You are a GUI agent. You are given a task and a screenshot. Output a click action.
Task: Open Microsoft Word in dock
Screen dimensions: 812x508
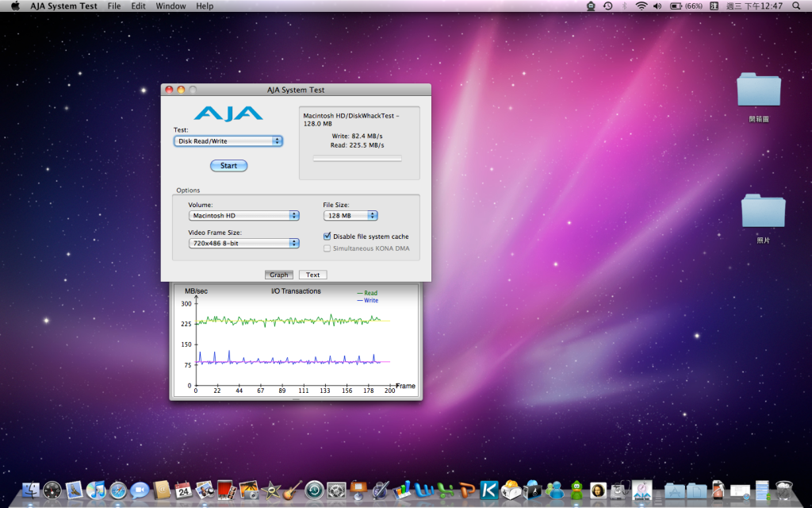point(423,489)
